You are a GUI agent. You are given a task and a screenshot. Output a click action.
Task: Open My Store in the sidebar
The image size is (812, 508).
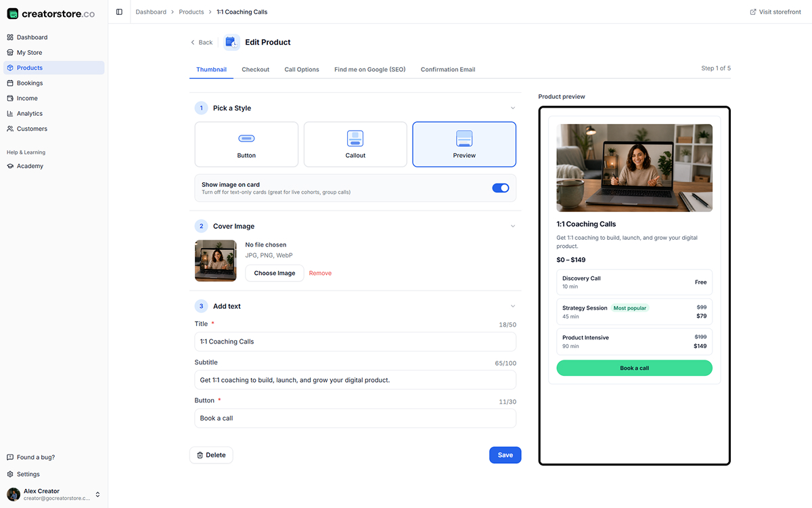[x=54, y=52]
